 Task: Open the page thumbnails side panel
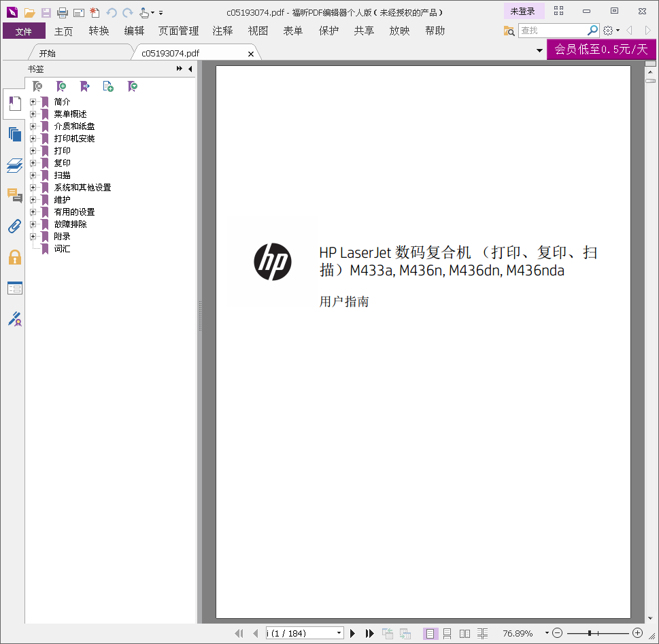[15, 135]
